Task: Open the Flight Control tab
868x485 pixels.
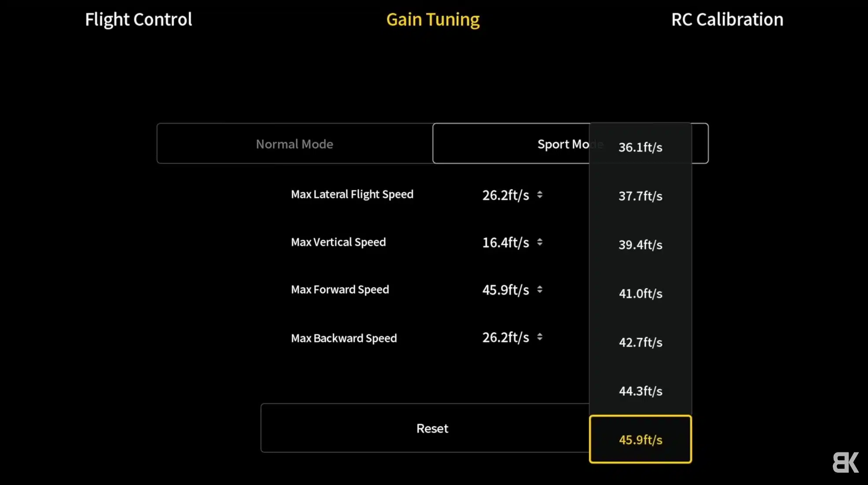Action: (138, 19)
